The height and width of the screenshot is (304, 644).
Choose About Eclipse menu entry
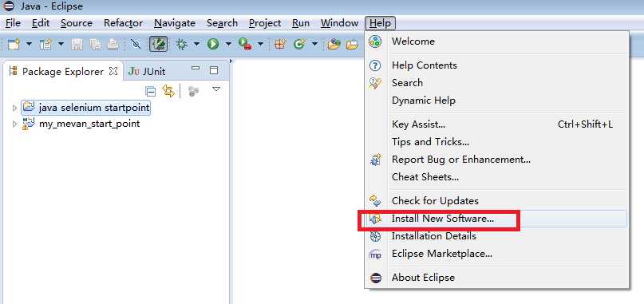coord(496,278)
